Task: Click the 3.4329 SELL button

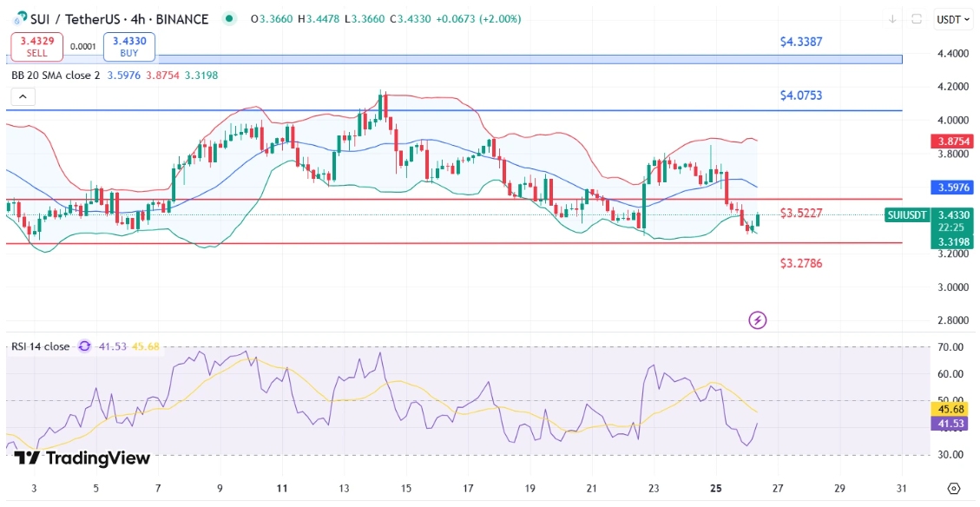Action: coord(36,47)
